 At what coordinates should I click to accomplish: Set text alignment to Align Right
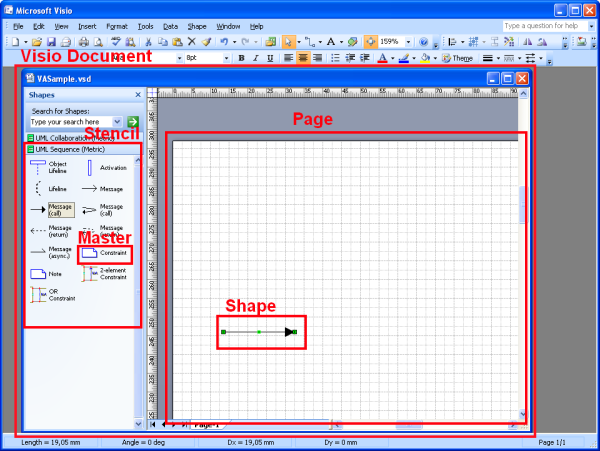[x=317, y=58]
